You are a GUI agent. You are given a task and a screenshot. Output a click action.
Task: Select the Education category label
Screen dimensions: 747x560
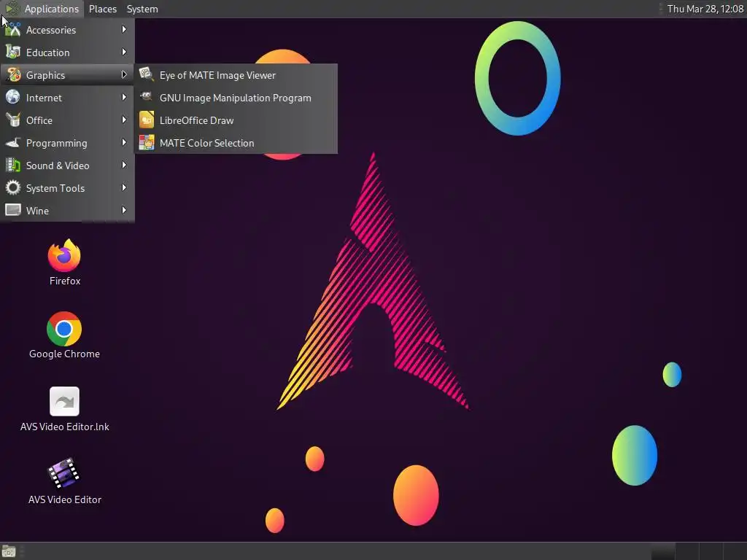[x=47, y=52]
